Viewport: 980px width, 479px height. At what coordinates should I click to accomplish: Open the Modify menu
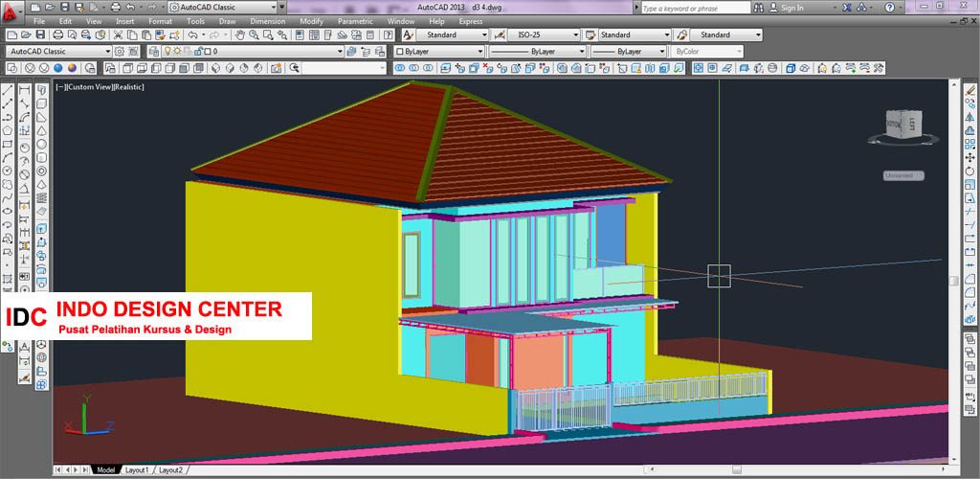311,21
